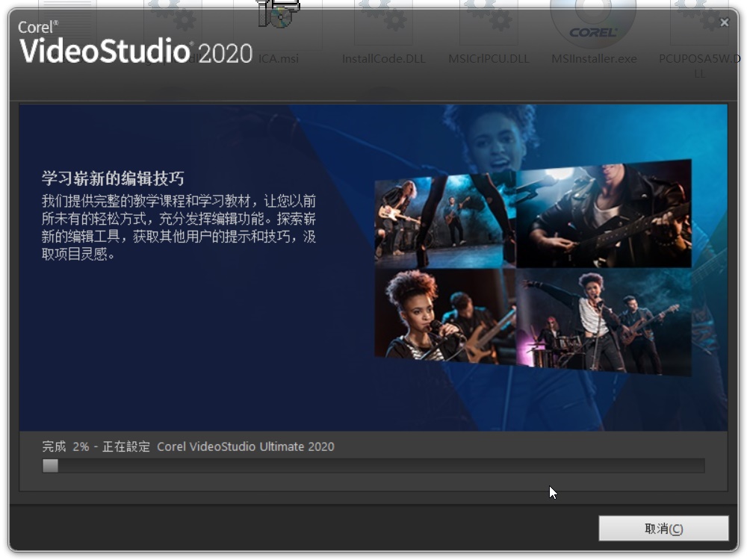
Task: Click the '学习崭新的编辑技巧' heading
Action: [x=113, y=178]
